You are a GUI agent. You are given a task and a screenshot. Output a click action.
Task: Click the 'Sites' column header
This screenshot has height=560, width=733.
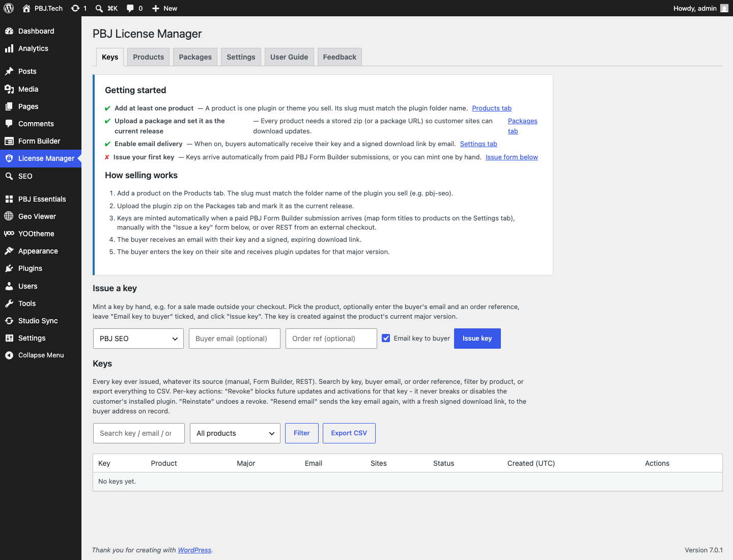tap(379, 463)
